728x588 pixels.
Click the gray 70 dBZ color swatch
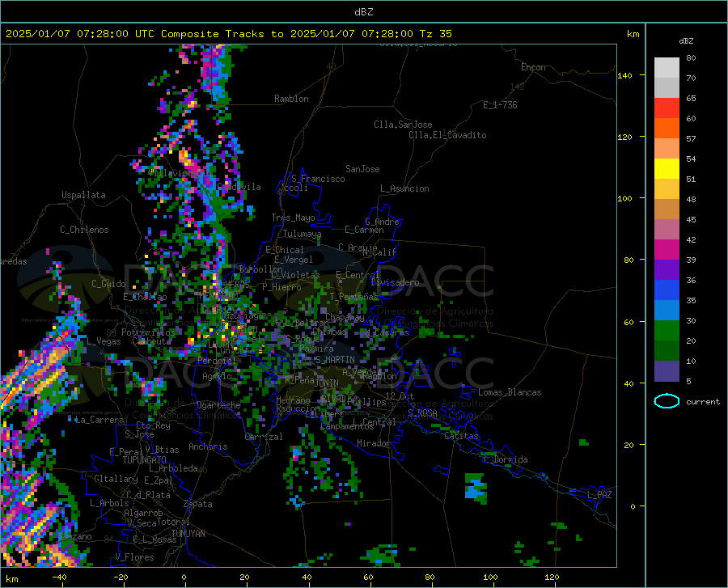point(667,87)
